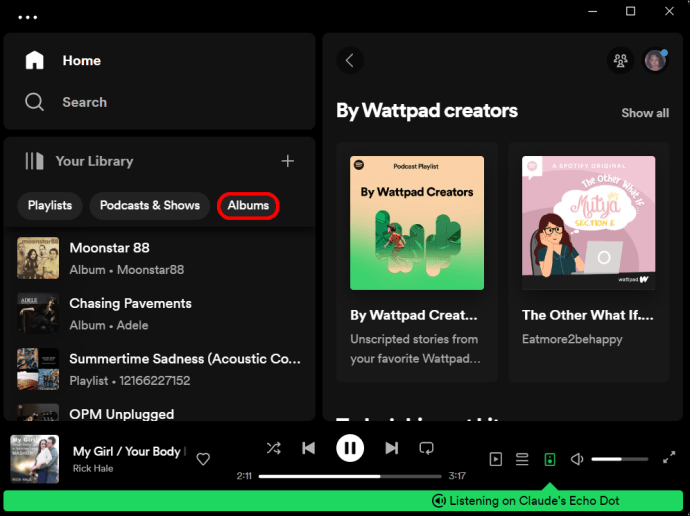
Task: Click By Wattpad creators section heading
Action: click(427, 110)
